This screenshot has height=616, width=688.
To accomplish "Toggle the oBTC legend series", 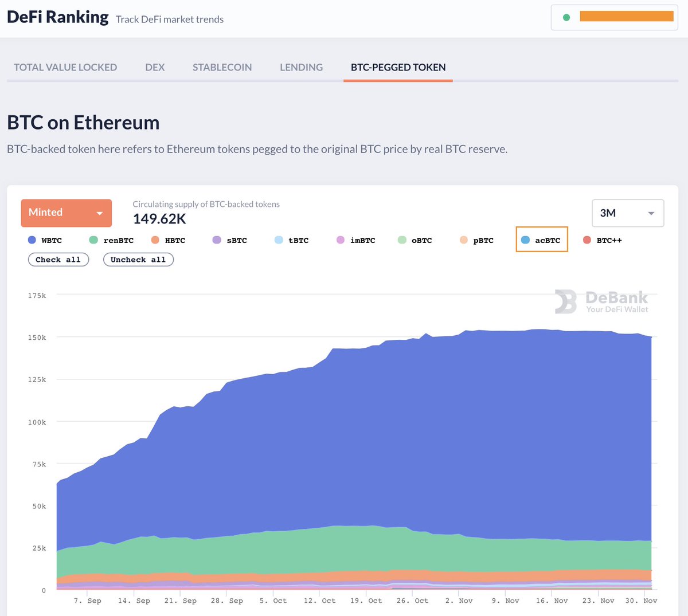I will [415, 240].
